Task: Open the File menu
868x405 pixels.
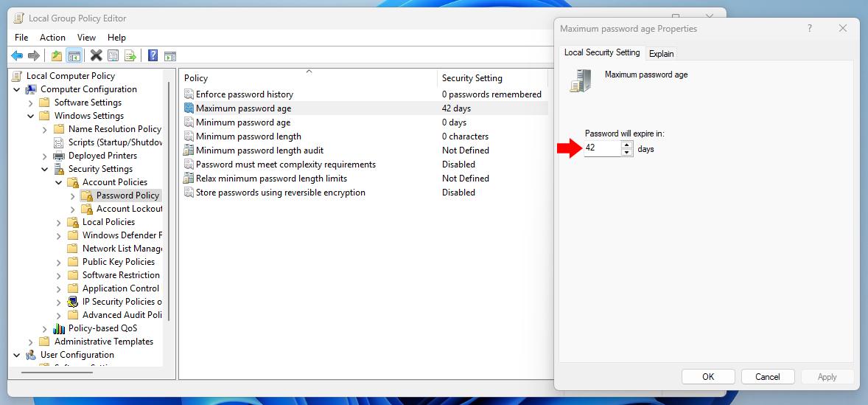Action: pos(21,38)
